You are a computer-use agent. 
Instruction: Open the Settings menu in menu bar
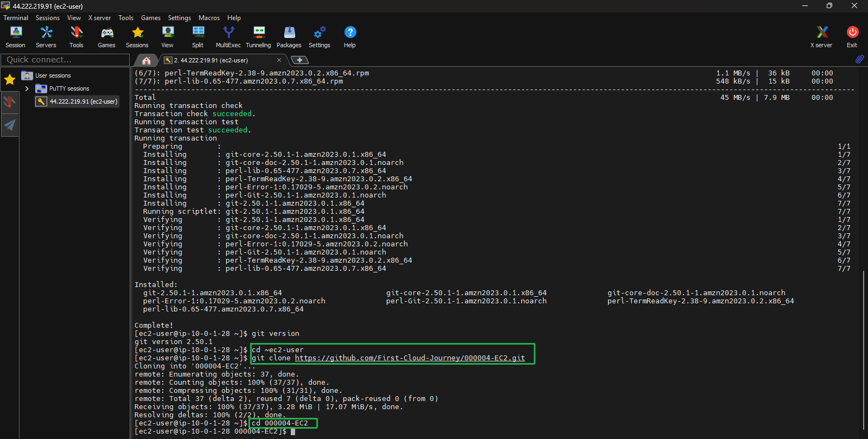[180, 18]
